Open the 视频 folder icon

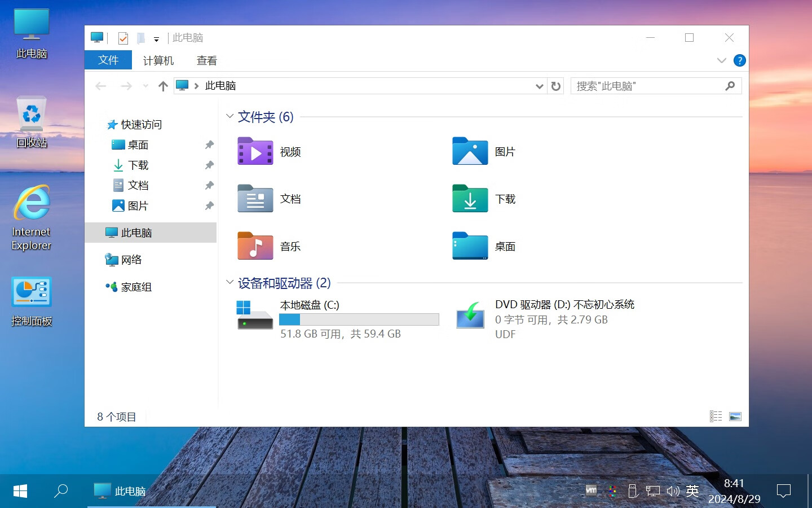[x=255, y=151]
